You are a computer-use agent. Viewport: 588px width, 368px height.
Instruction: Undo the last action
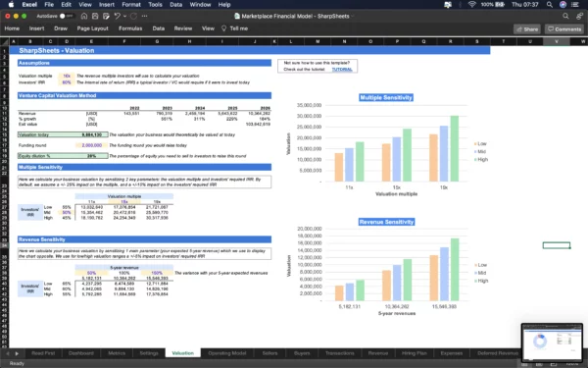click(118, 16)
